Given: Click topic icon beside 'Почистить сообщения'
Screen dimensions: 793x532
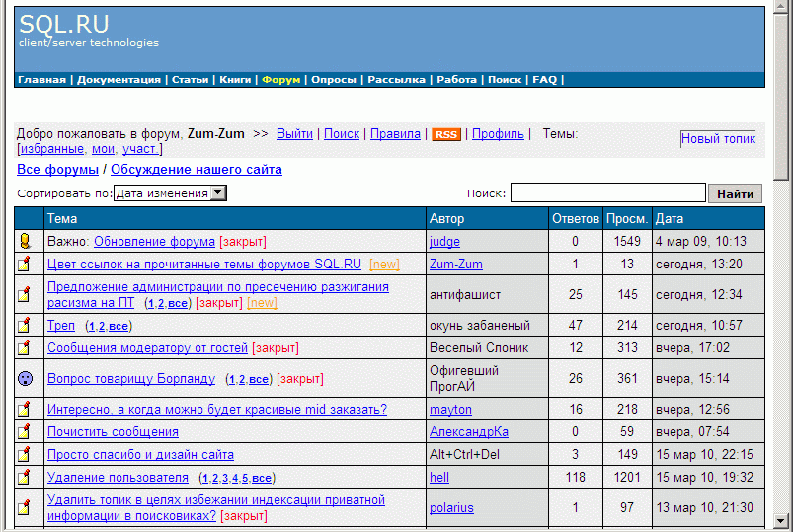Looking at the screenshot, I should click(25, 431).
